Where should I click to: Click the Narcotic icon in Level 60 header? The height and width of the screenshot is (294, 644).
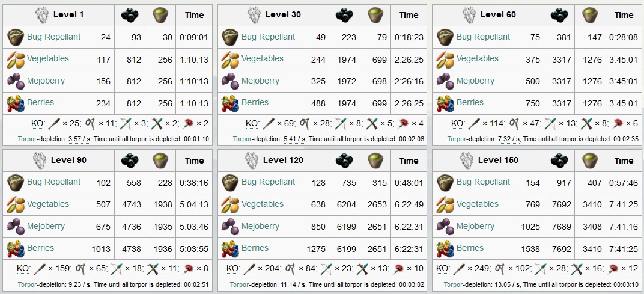point(590,16)
